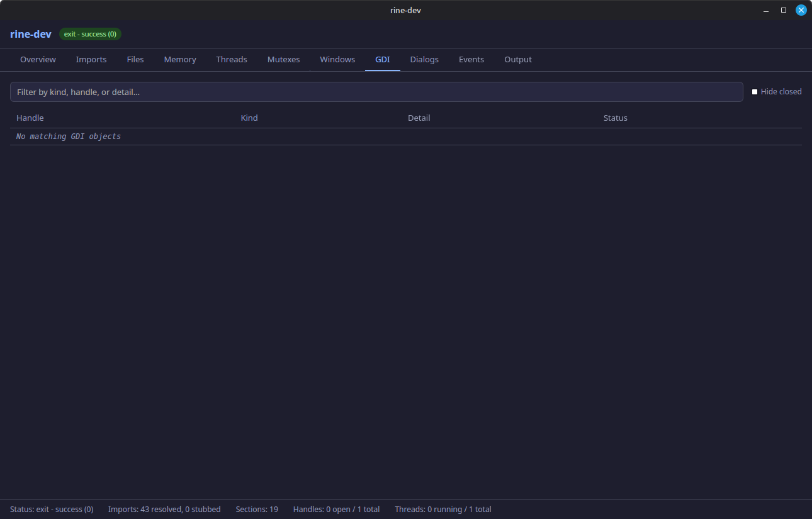Select the Files tab
Image resolution: width=812 pixels, height=519 pixels.
[x=135, y=59]
